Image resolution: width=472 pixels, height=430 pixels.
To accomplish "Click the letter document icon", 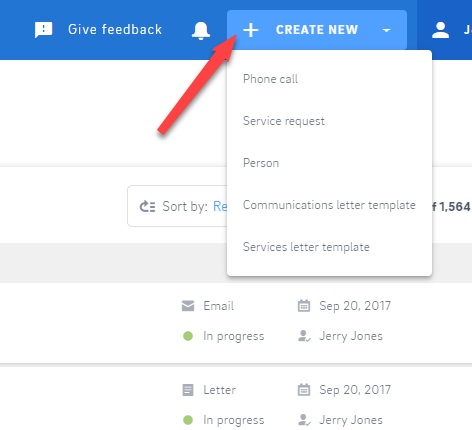I will click(x=188, y=390).
